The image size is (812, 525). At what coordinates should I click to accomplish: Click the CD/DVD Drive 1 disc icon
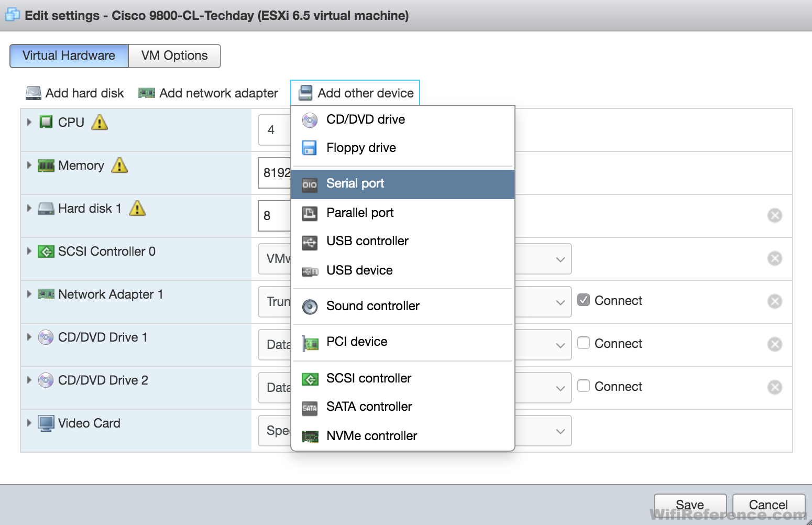click(46, 337)
